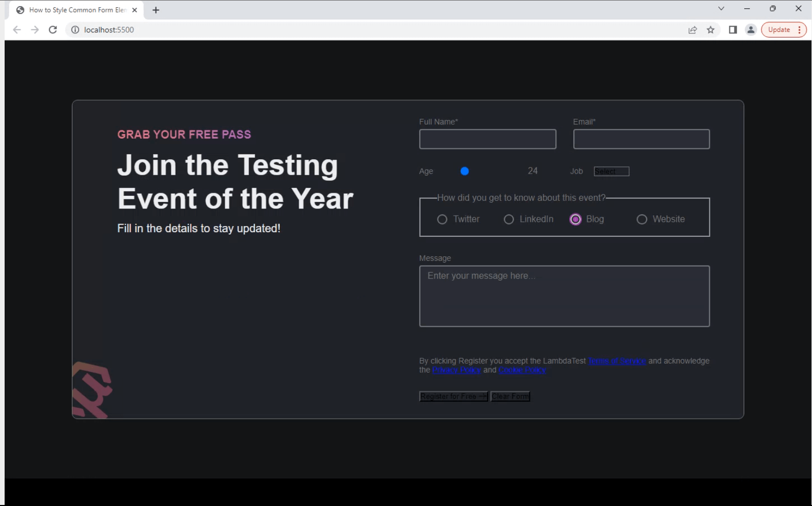
Task: Restore down the browser window
Action: [772, 8]
